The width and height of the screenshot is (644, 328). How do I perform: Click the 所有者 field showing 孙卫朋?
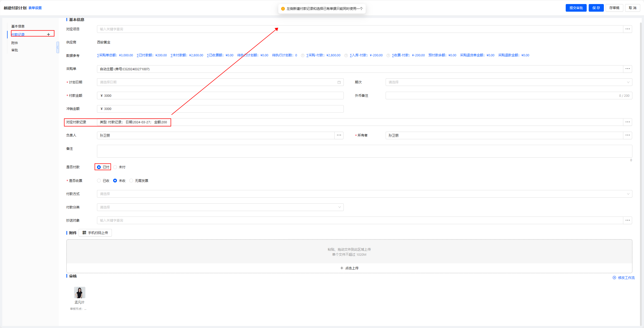504,135
